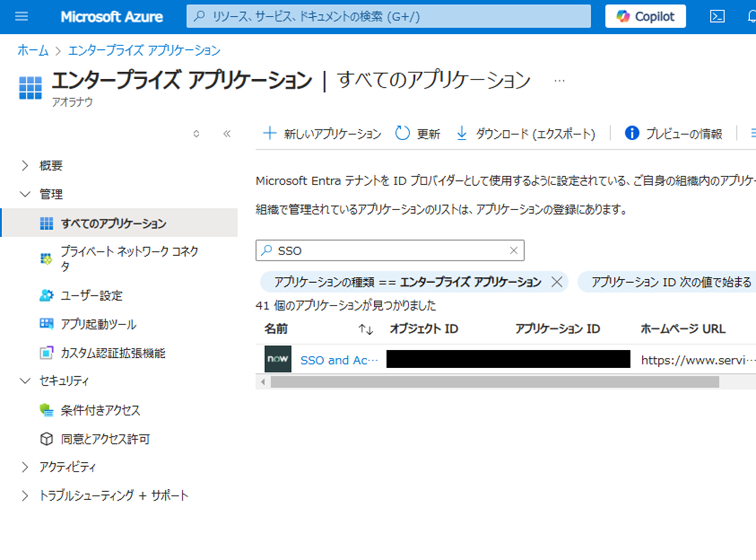The height and width of the screenshot is (560, 756).
Task: Click the オブジェクト ID column header
Action: coord(424,329)
